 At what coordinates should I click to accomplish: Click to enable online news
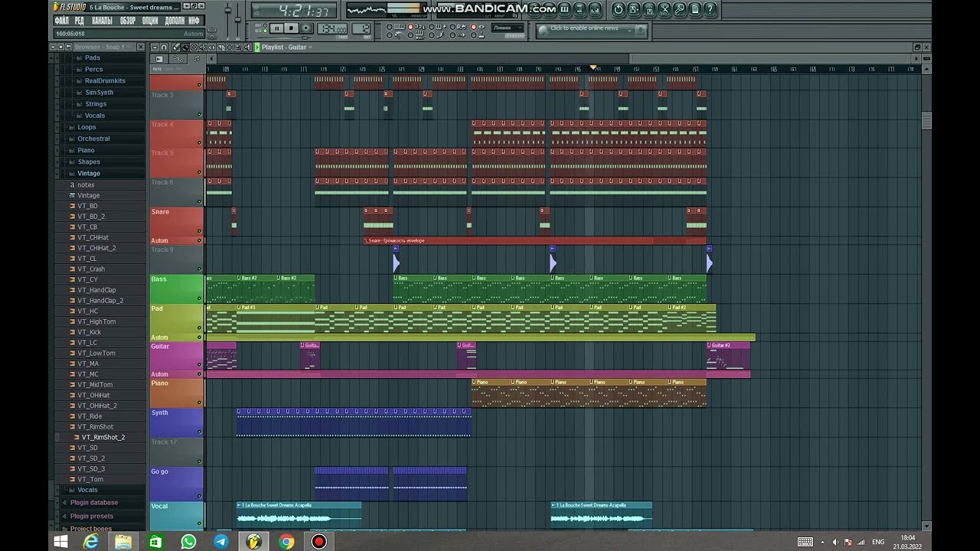pos(584,28)
